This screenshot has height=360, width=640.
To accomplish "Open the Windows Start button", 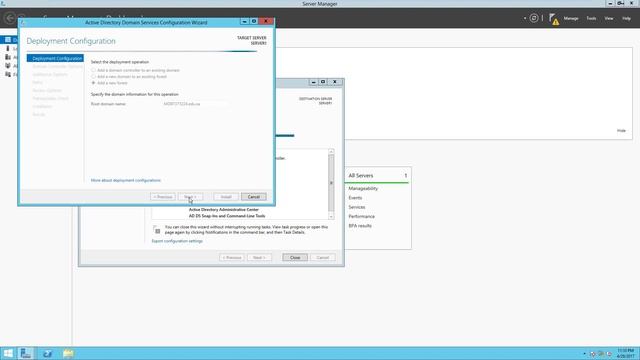I will coord(8,353).
